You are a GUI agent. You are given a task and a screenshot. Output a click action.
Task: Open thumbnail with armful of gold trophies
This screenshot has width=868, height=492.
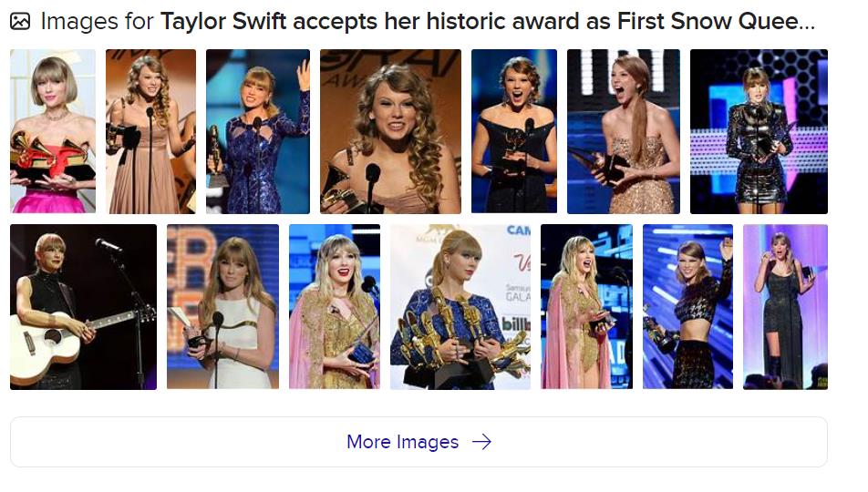point(460,307)
